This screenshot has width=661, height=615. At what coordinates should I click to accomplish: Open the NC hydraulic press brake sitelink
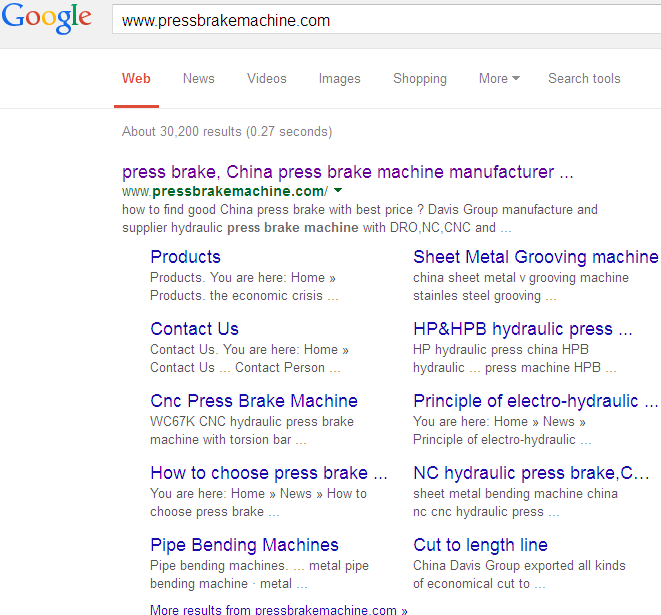point(531,473)
